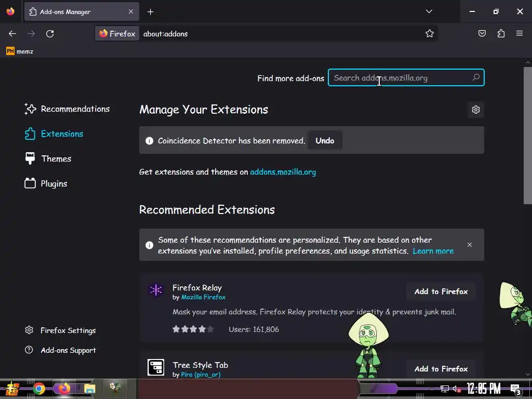Open Plugins in the sidebar

tap(46, 183)
